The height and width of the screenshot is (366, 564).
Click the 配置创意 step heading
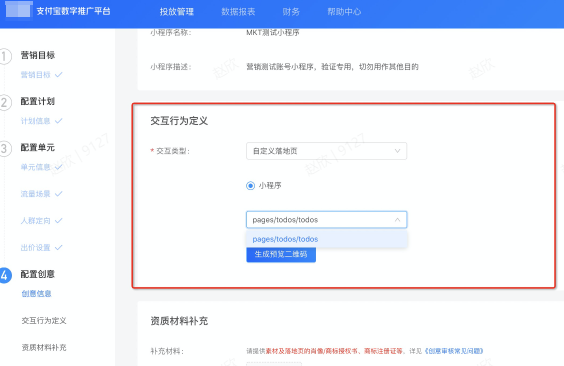38,274
